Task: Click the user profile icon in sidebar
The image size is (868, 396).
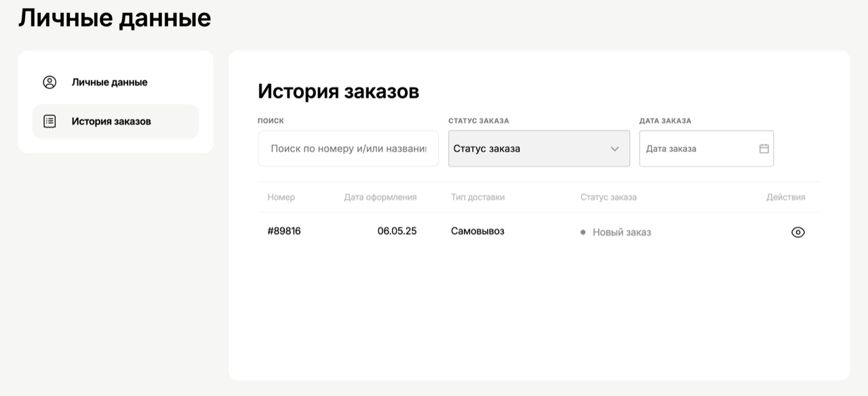Action: point(50,82)
